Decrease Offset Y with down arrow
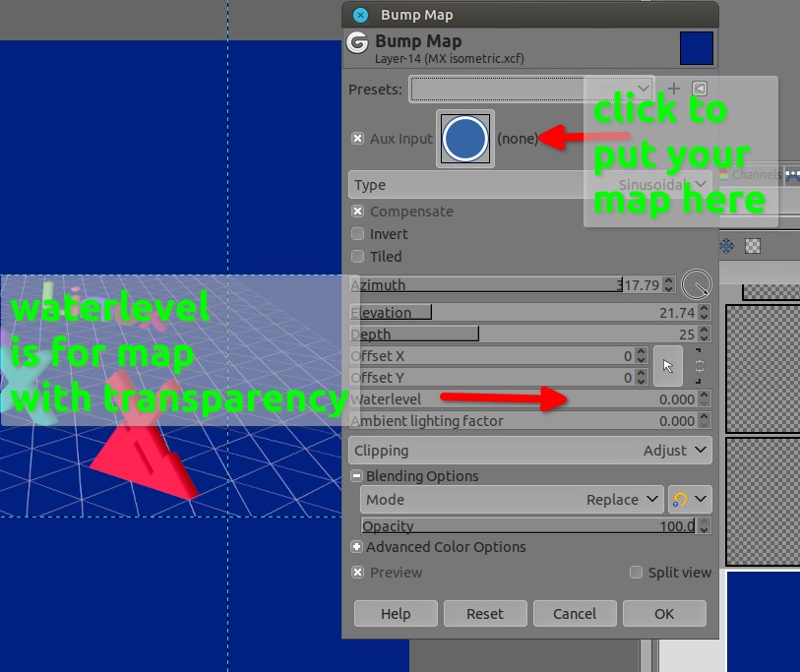The width and height of the screenshot is (800, 672). coord(642,382)
